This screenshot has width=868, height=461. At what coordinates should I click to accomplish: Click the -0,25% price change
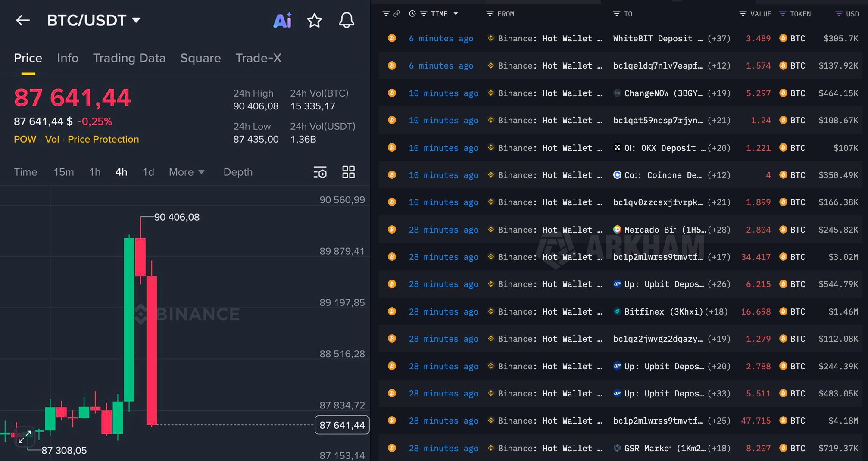click(x=94, y=121)
